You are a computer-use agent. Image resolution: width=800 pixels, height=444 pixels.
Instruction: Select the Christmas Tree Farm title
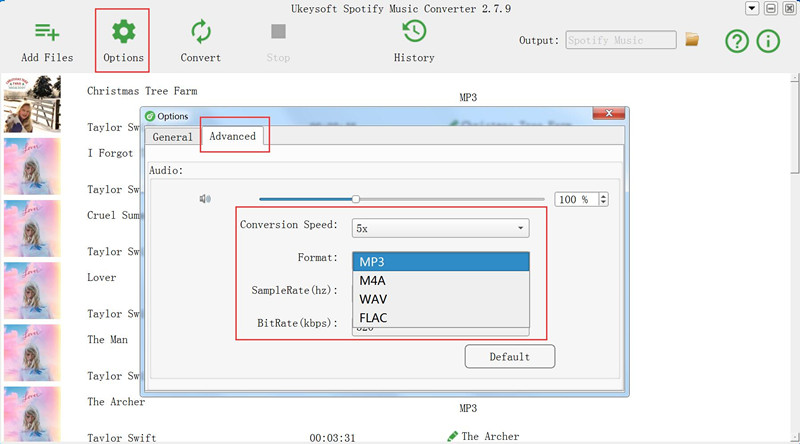pyautogui.click(x=142, y=91)
